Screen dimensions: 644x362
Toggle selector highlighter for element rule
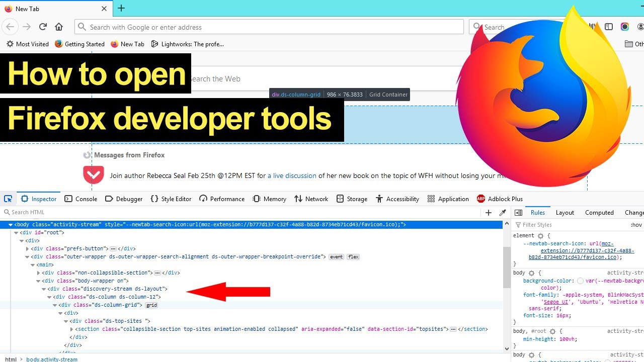tap(540, 235)
